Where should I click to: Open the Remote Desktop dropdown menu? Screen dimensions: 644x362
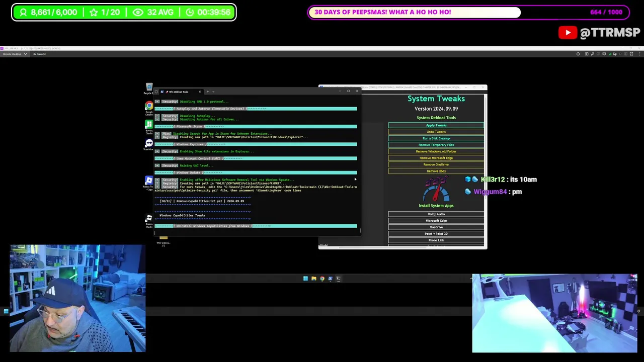point(25,54)
